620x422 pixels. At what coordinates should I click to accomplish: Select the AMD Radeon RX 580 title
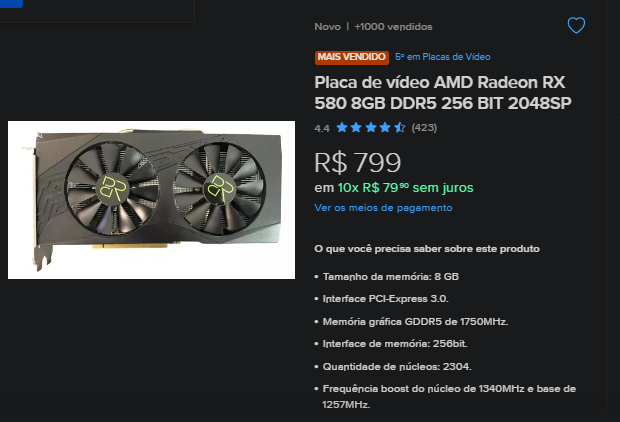443,93
